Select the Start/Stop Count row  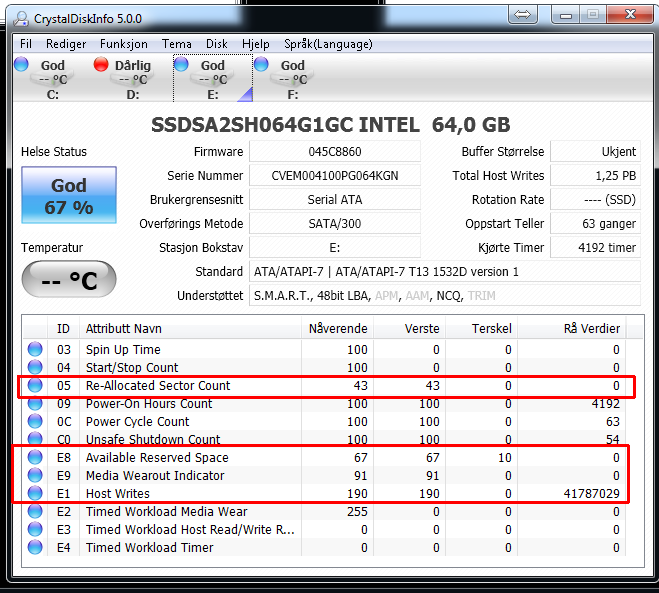[324, 367]
